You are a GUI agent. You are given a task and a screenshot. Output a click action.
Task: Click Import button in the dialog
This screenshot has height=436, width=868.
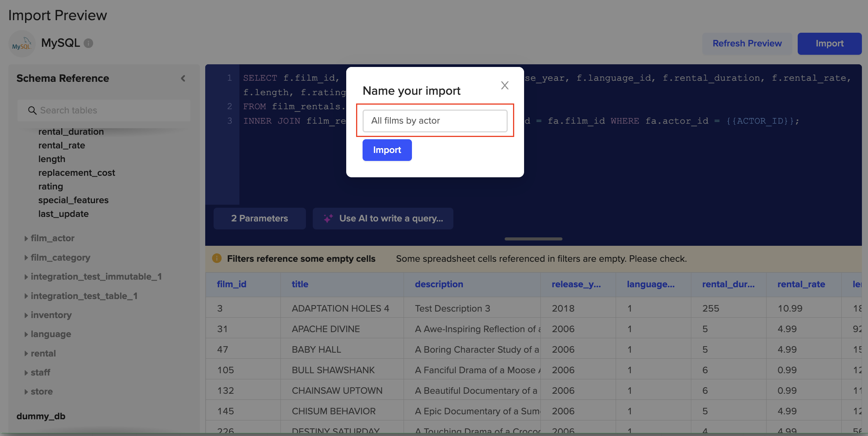point(387,150)
